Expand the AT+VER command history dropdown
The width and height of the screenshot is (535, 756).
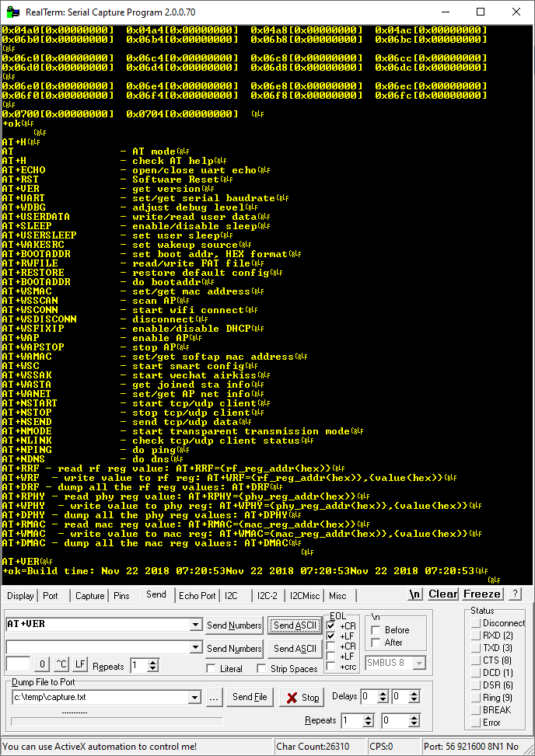(195, 625)
